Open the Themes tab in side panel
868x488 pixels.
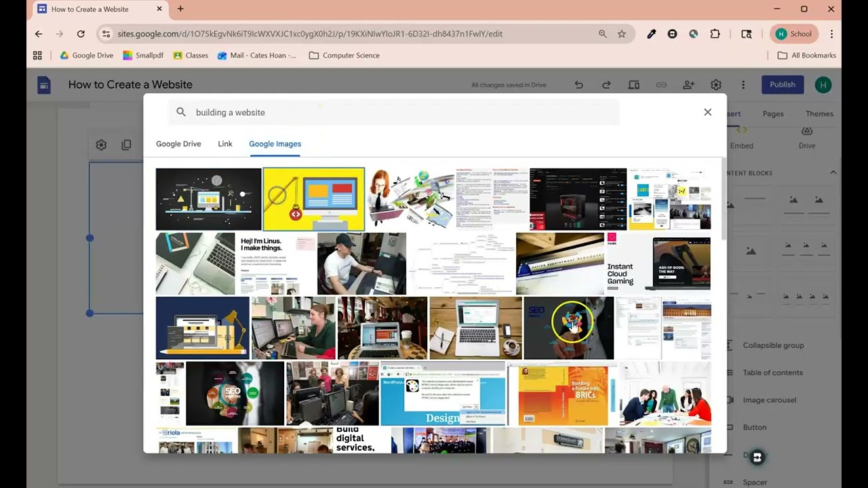click(x=819, y=114)
